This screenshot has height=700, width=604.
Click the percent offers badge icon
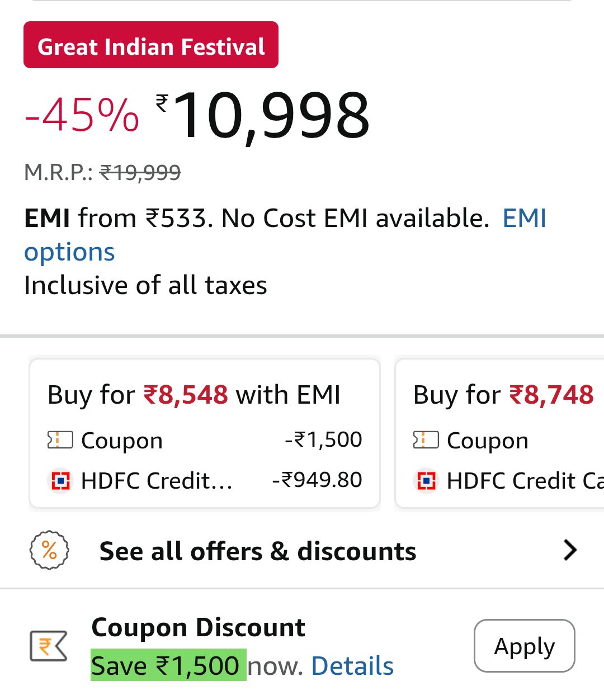49,551
